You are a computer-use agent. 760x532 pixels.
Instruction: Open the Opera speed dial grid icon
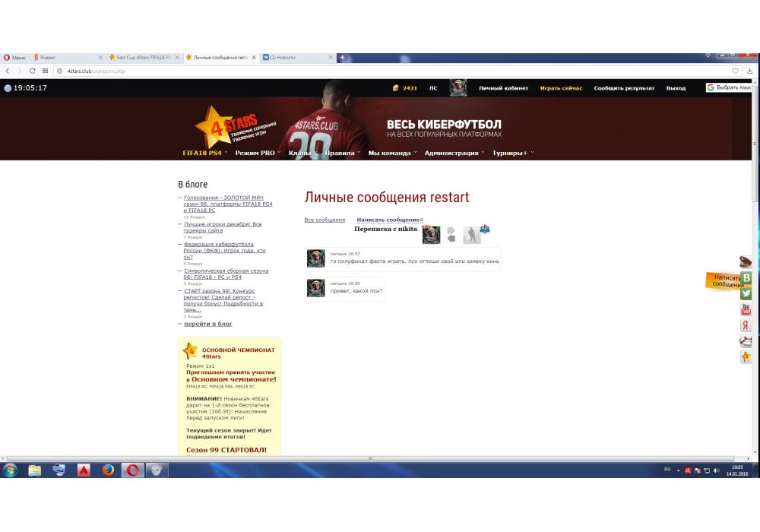point(46,71)
